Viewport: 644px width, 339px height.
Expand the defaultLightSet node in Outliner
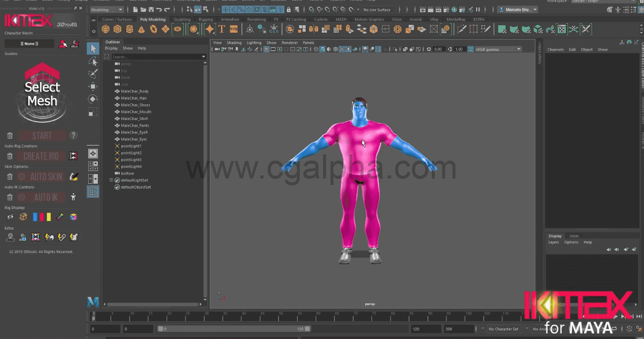point(111,180)
